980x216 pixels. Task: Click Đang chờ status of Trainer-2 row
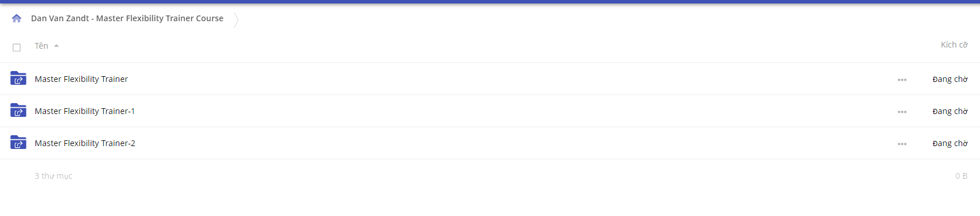pos(950,143)
